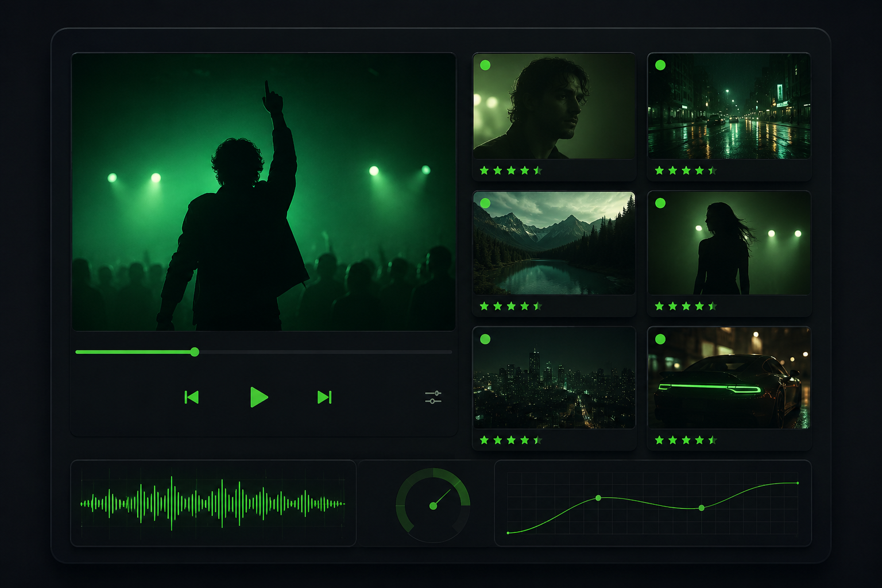Click the audio waveform display

(213, 504)
